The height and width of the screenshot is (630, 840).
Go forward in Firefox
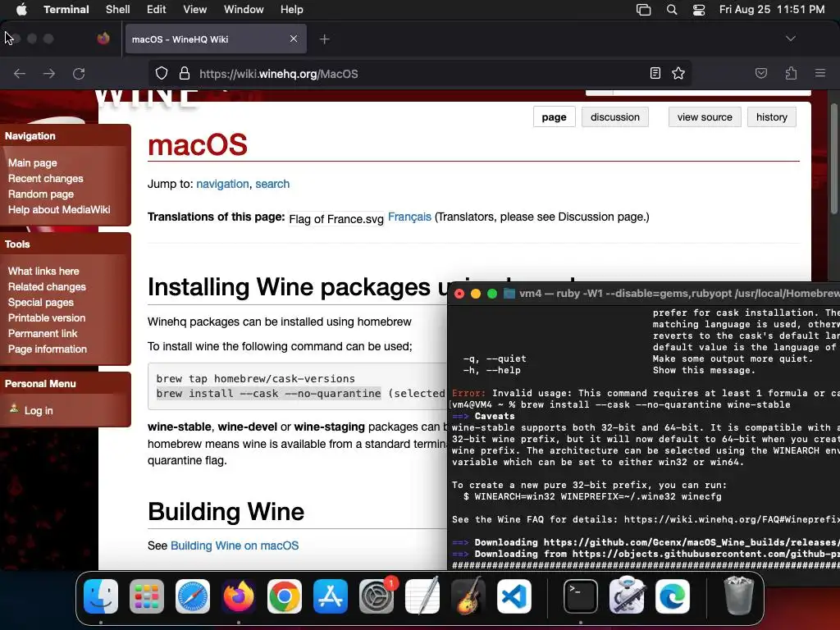tap(49, 73)
